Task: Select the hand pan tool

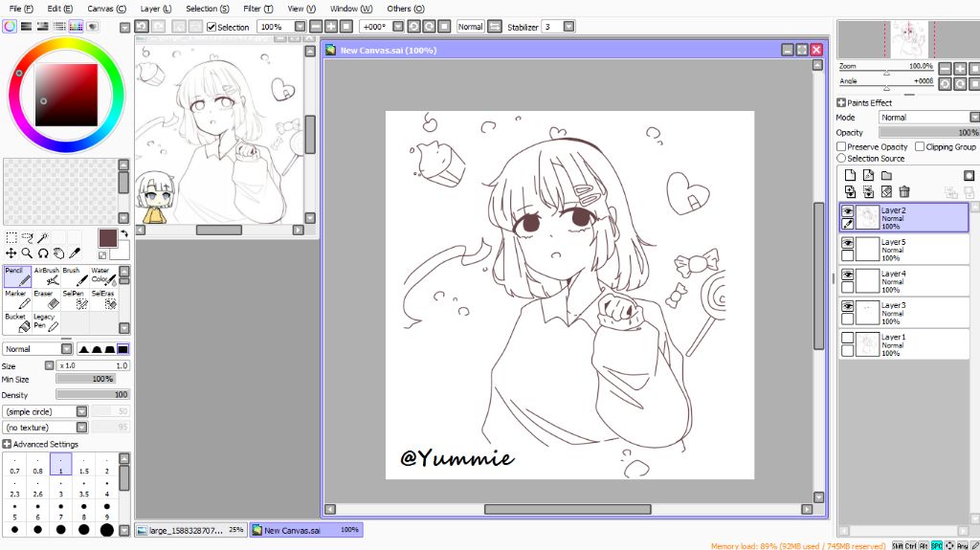Action: 58,253
